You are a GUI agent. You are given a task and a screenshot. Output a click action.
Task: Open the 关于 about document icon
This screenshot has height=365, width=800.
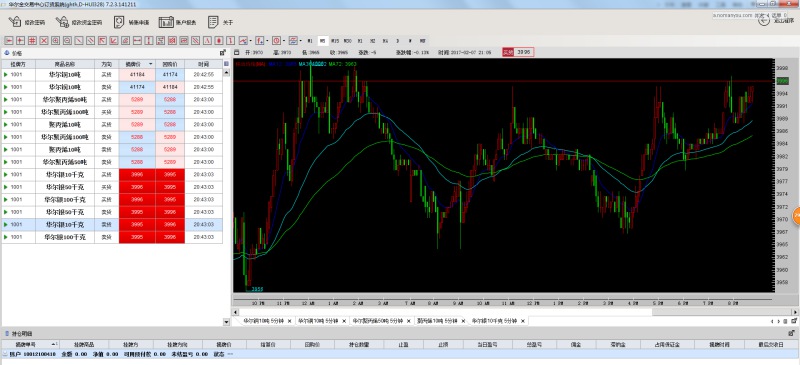coord(213,22)
